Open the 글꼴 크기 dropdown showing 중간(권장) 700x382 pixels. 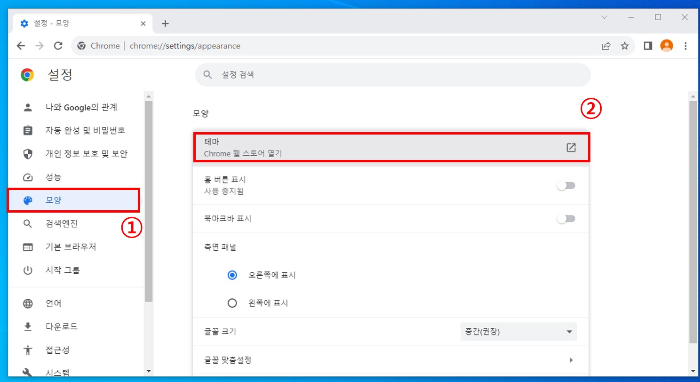coord(518,332)
